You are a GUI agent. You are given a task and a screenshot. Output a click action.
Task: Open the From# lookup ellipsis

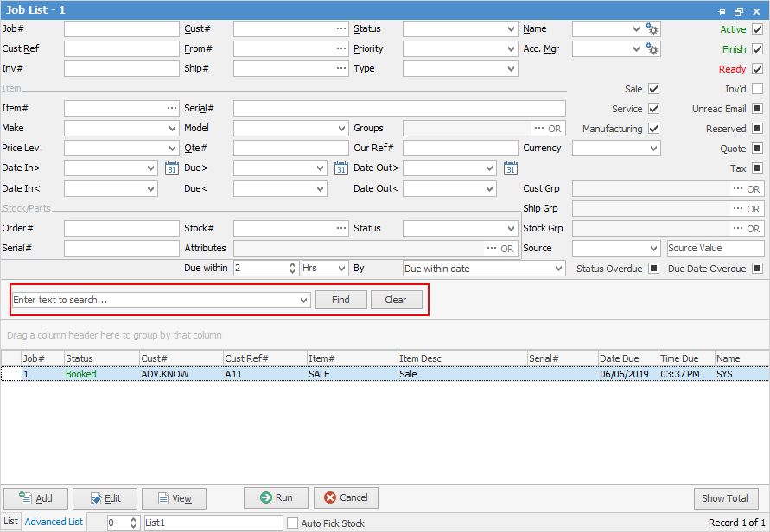click(341, 48)
